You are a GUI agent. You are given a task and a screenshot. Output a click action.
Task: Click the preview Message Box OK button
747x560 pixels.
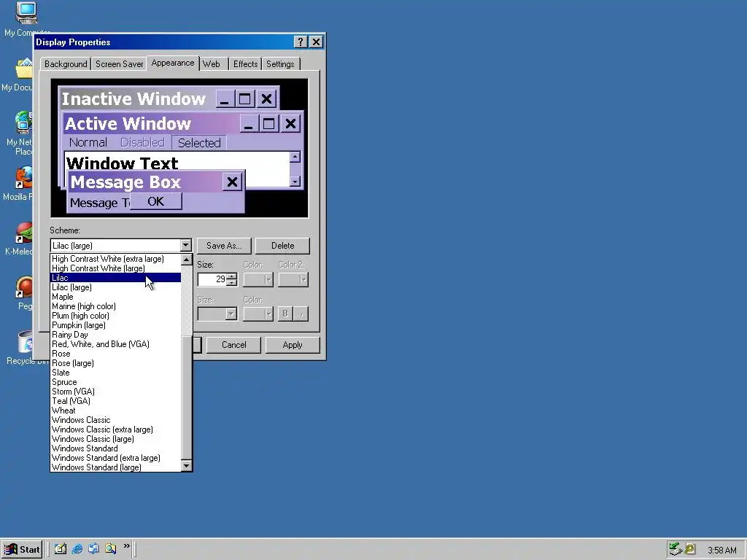tap(156, 201)
